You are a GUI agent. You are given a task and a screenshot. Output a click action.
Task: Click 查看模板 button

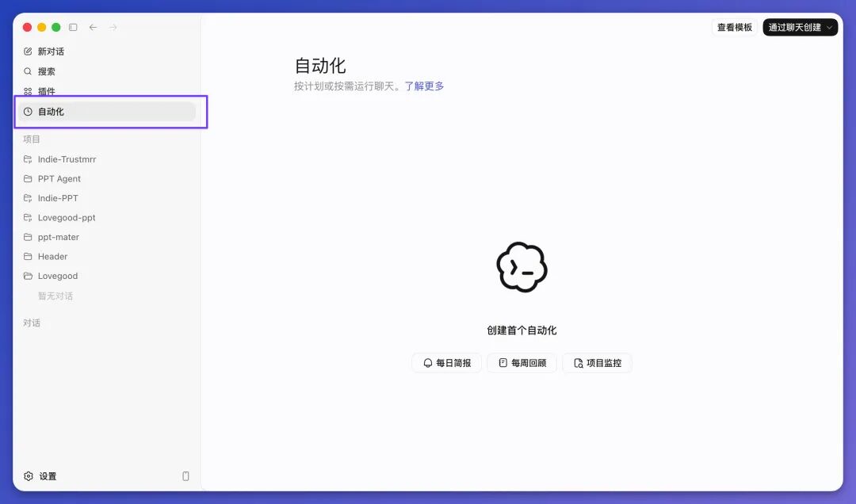[734, 27]
